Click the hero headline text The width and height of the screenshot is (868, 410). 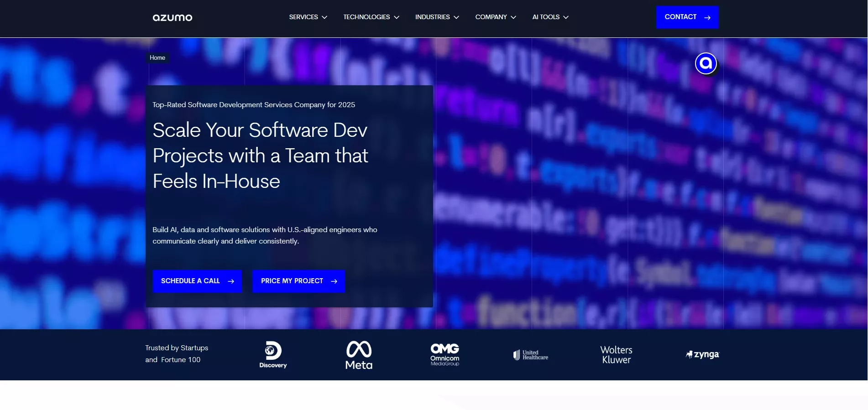(x=260, y=156)
